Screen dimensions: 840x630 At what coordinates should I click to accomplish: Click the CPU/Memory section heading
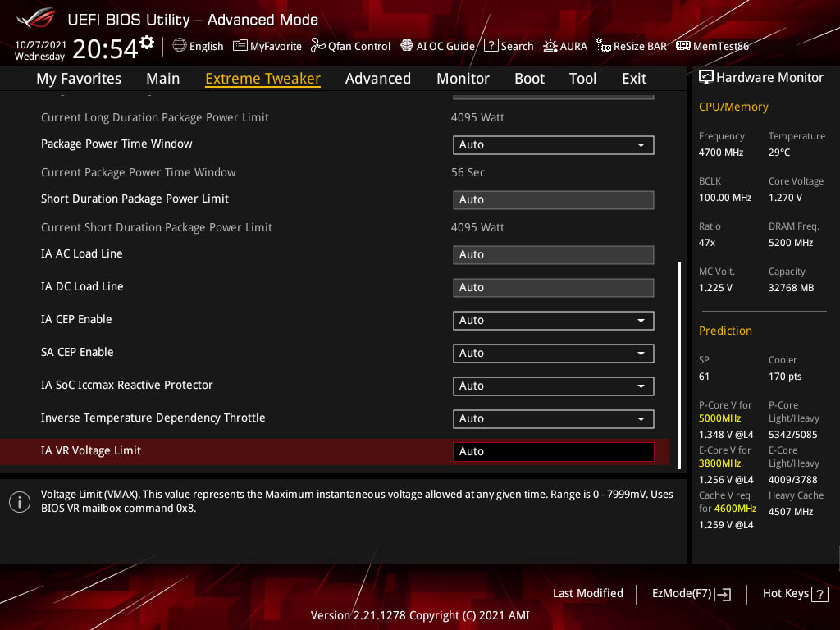coord(733,107)
